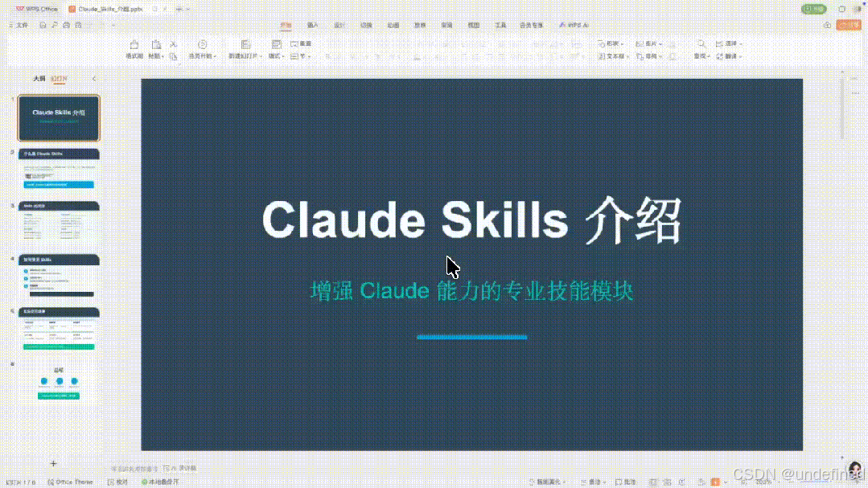Image resolution: width=868 pixels, height=488 pixels.
Task: Open the 图片 picture dropdown
Action: coord(648,43)
